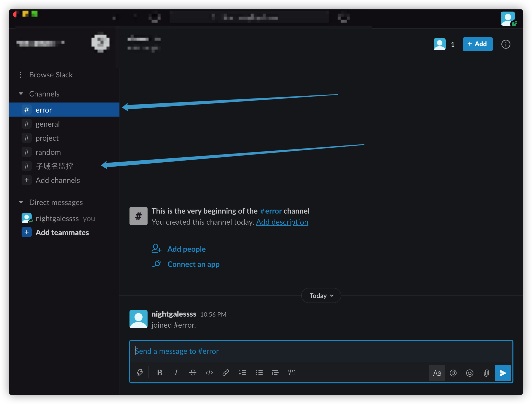Click the #error channel mention link
Image resolution: width=532 pixels, height=404 pixels.
point(271,211)
